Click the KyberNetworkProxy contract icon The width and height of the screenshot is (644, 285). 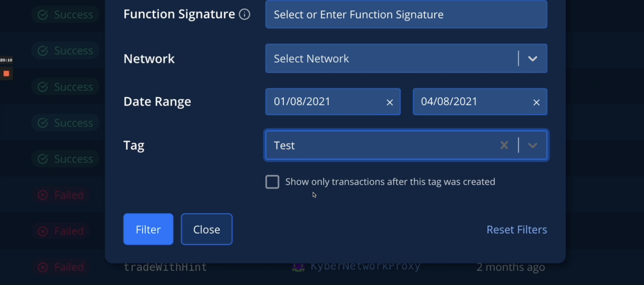(x=298, y=267)
